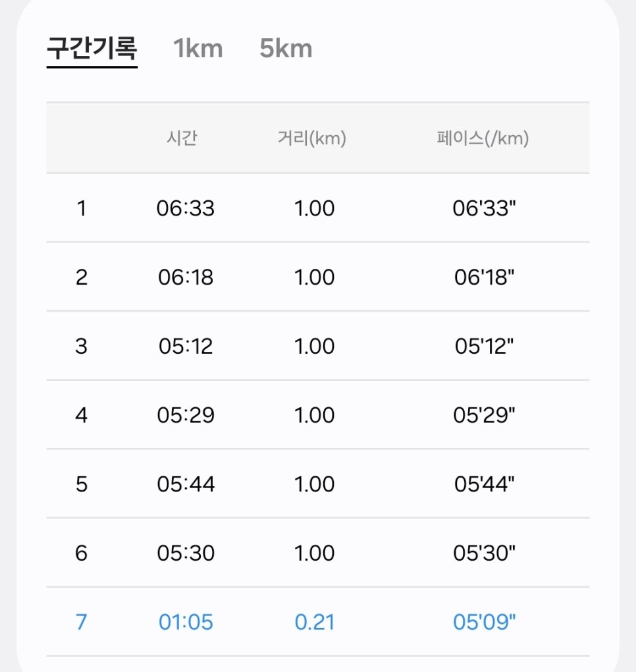Screen dimensions: 636x672
Task: Tap lap 7 pace 05'09"
Action: [x=484, y=623]
